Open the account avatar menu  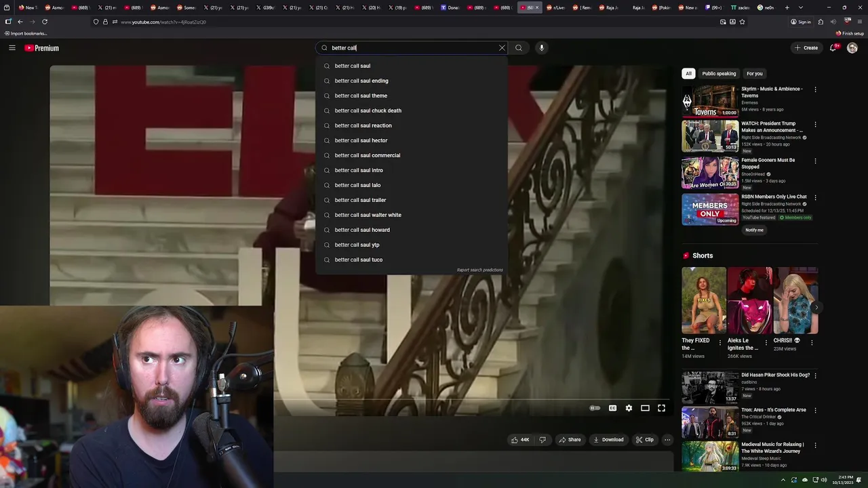[852, 48]
